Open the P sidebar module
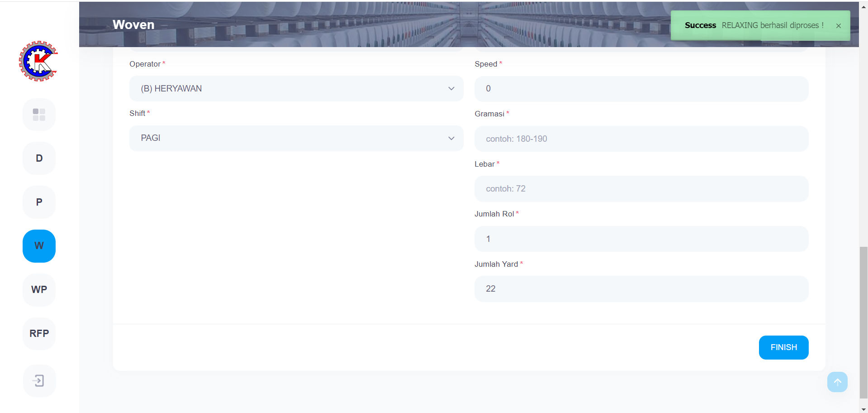Image resolution: width=868 pixels, height=413 pixels. (39, 202)
